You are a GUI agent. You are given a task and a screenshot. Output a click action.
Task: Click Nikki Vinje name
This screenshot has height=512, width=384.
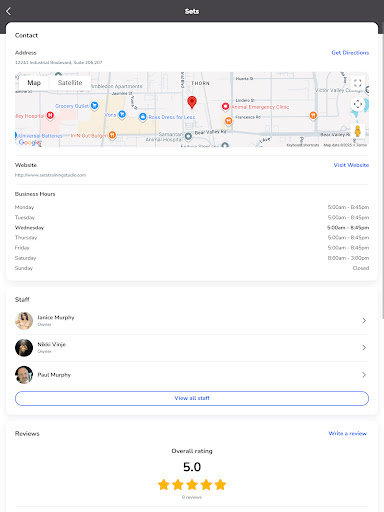(51, 344)
